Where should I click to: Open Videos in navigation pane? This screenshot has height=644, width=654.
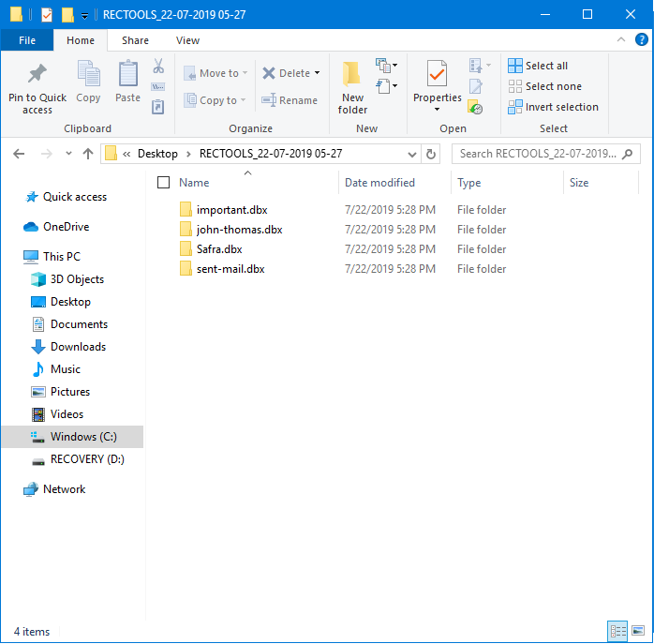tap(67, 414)
